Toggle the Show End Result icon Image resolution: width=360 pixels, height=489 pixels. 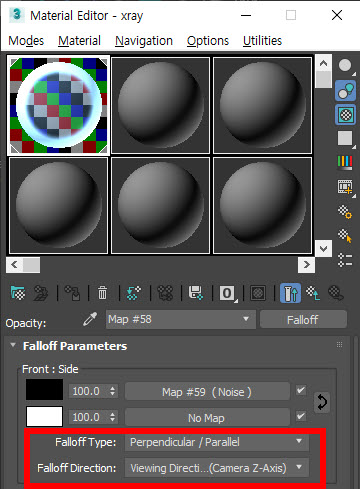(x=290, y=293)
